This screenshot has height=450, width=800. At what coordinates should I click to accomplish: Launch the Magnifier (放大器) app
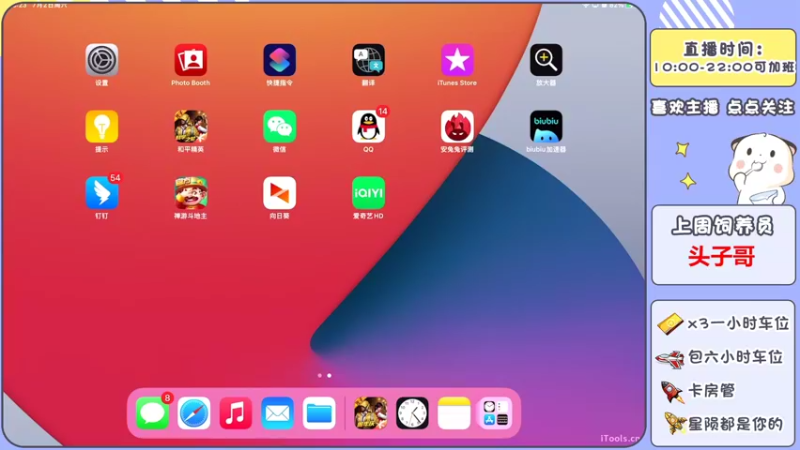click(x=546, y=60)
